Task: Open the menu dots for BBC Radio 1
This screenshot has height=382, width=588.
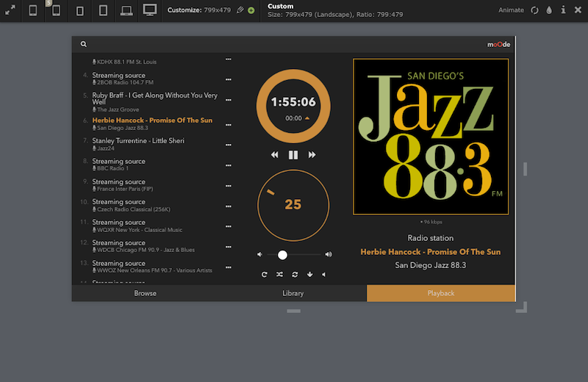Action: point(229,165)
